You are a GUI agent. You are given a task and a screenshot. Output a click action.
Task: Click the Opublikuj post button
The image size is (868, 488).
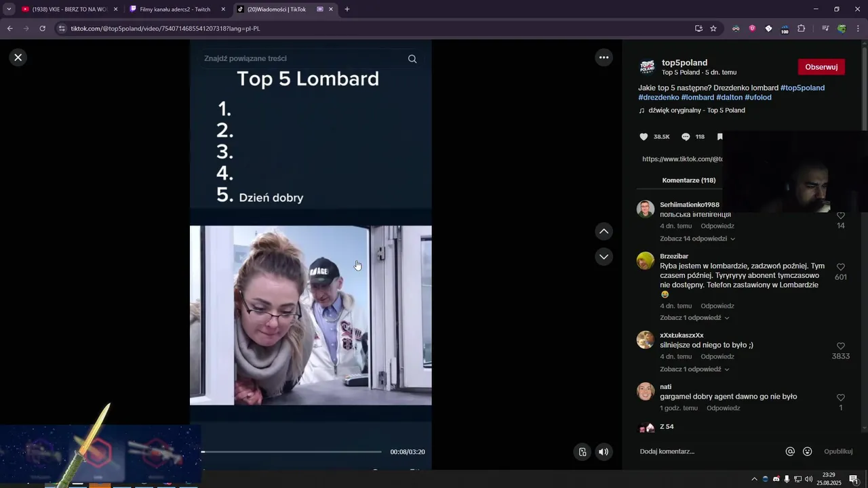click(x=838, y=451)
